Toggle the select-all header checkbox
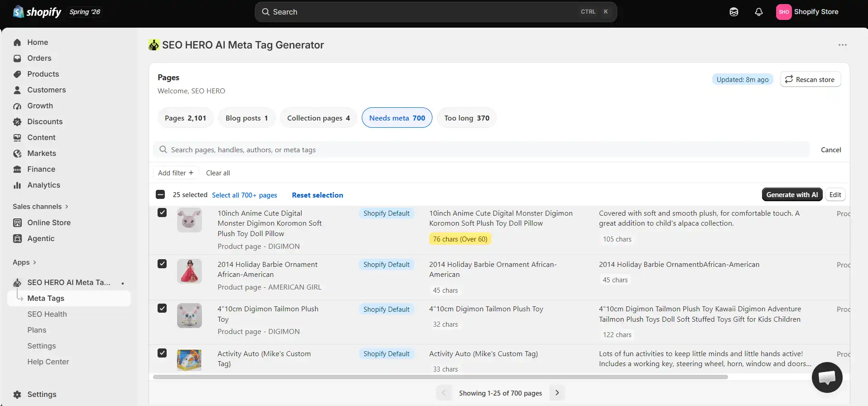868x406 pixels. point(160,194)
